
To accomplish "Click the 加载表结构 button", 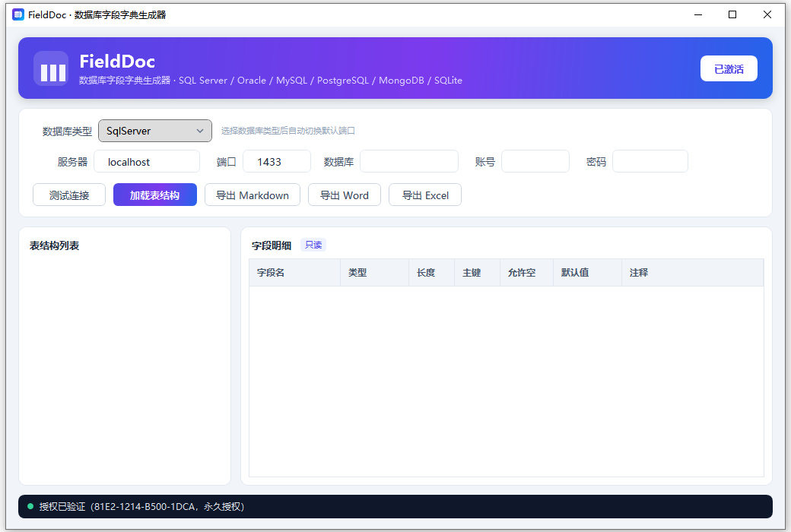I will [x=155, y=195].
